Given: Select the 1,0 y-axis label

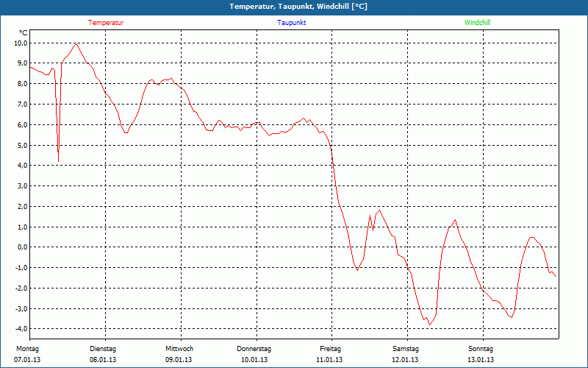Looking at the screenshot, I should (23, 227).
